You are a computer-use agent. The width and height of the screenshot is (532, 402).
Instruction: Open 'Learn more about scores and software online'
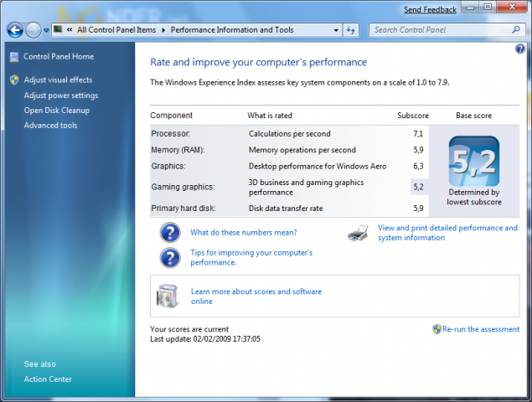click(256, 296)
